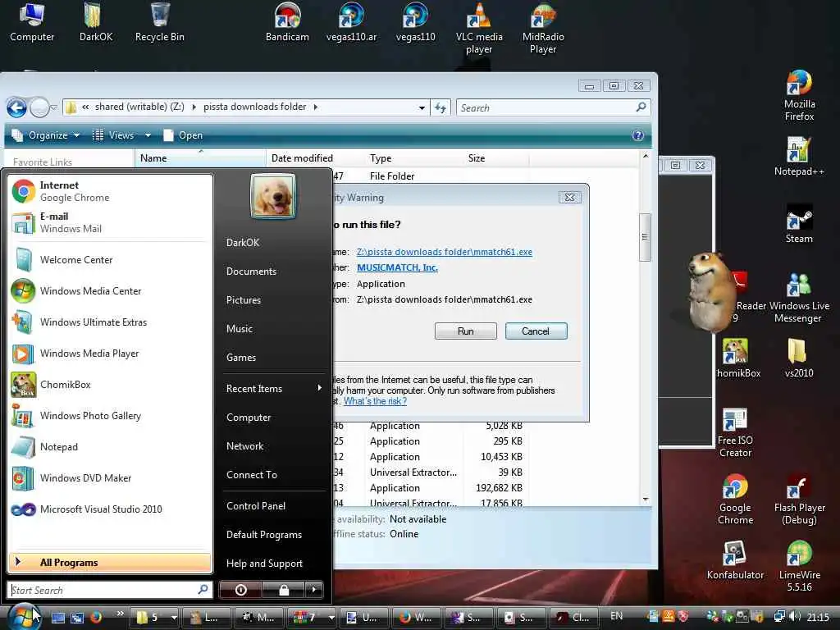Click the file list vertical scrollbar thumb
This screenshot has height=630, width=840.
(x=645, y=237)
